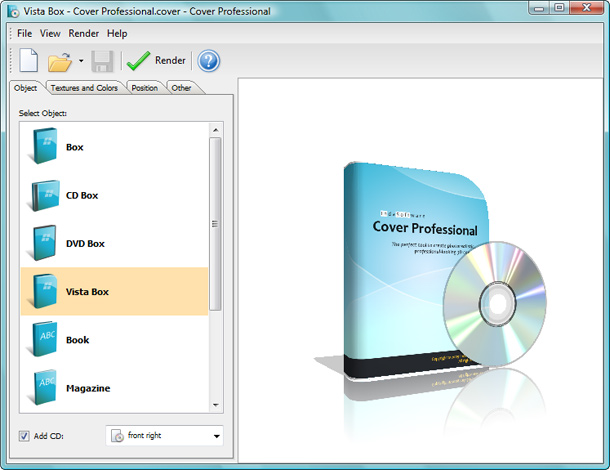The image size is (610, 470).
Task: Click the CD icon inside position dropdown
Action: pos(117,436)
